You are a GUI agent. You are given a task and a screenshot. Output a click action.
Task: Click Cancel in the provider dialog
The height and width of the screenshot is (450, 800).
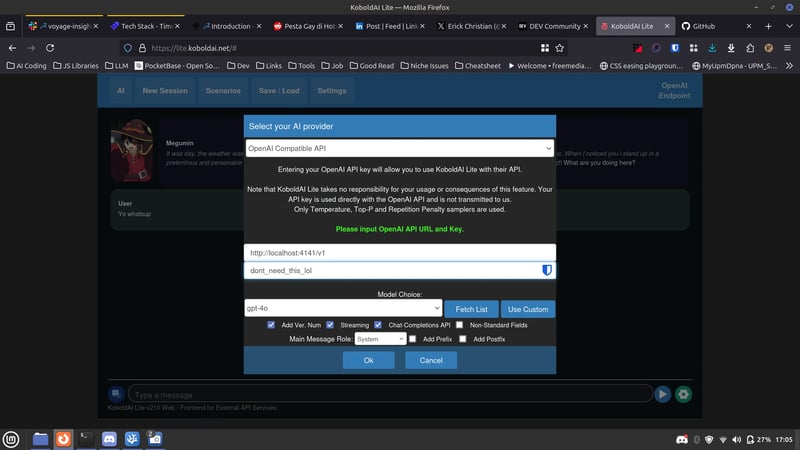click(431, 360)
